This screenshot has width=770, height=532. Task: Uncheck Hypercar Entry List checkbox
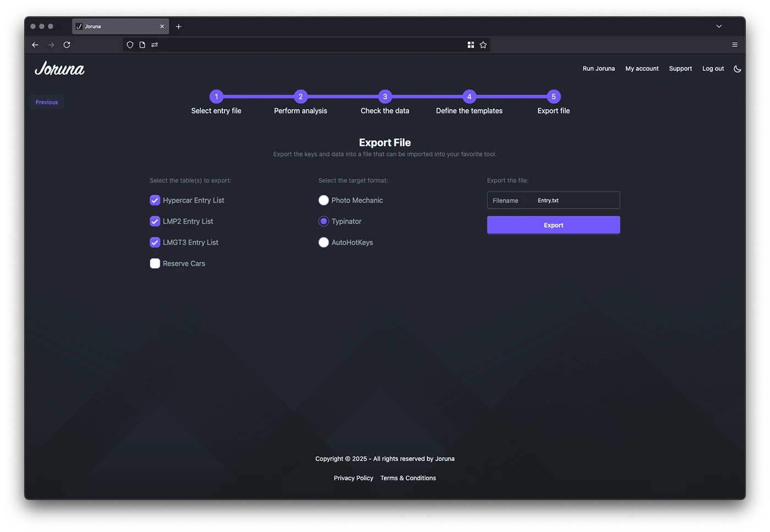tap(155, 200)
